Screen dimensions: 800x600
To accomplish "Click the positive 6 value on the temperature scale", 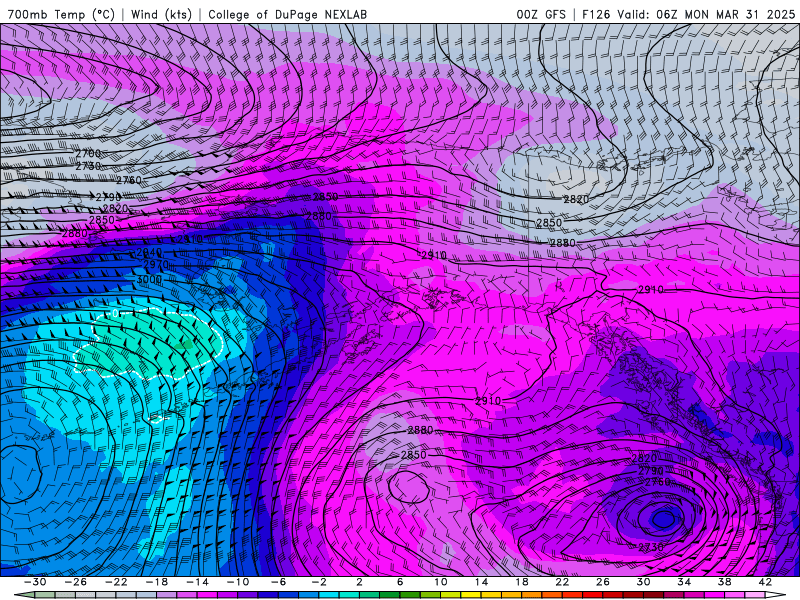I will click(400, 582).
